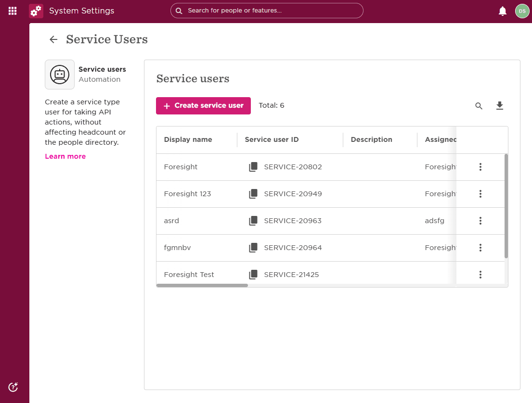Click the Service user ID column header
Screen dimensions: 532x403
pos(272,139)
